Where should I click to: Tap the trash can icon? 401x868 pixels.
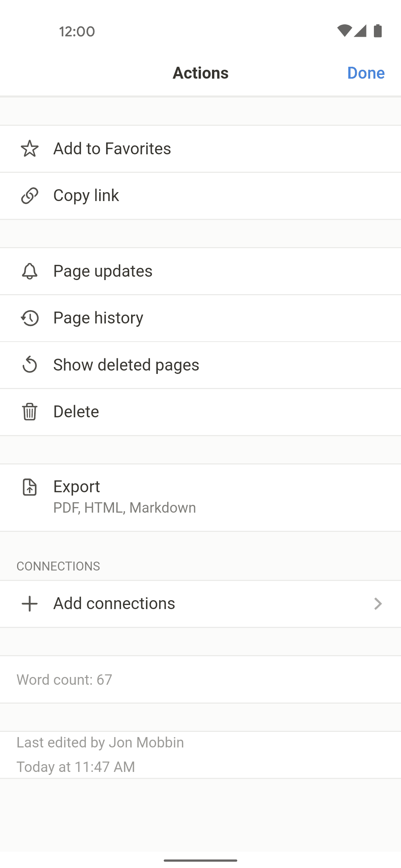pos(30,412)
